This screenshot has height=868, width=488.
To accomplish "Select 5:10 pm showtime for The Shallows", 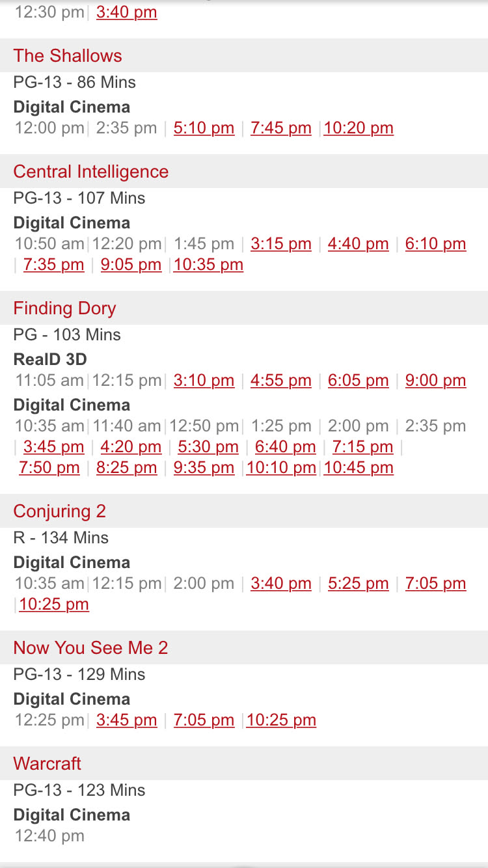I will (x=204, y=128).
